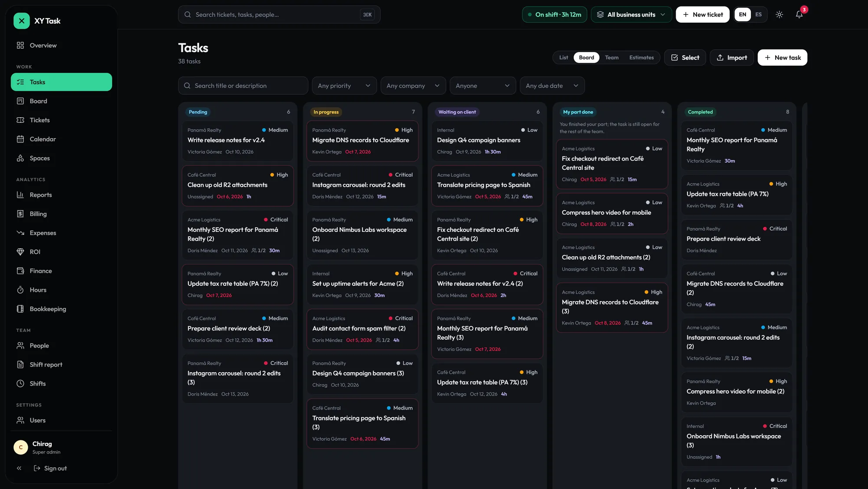The height and width of the screenshot is (489, 868).
Task: Go to the Calendar page
Action: tap(61, 139)
